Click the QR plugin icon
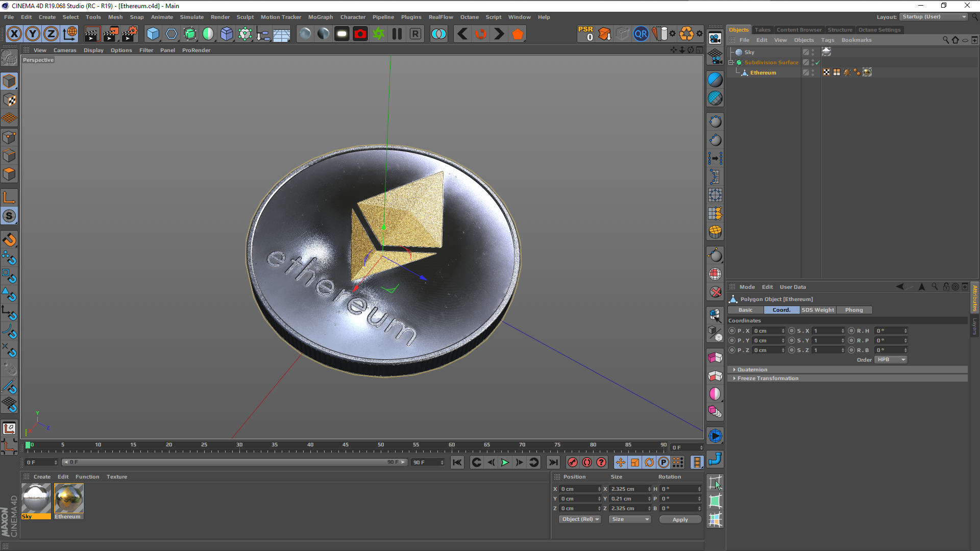The image size is (980, 551). click(x=641, y=34)
